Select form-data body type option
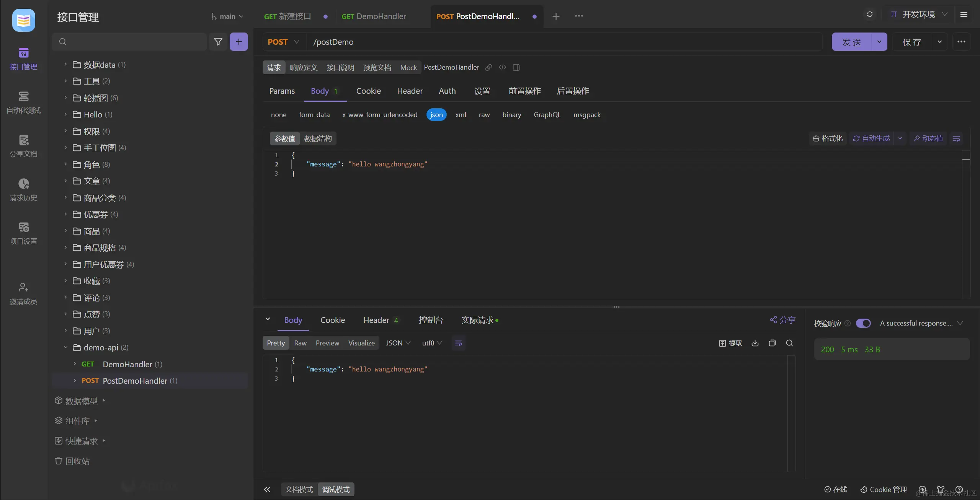 [314, 115]
